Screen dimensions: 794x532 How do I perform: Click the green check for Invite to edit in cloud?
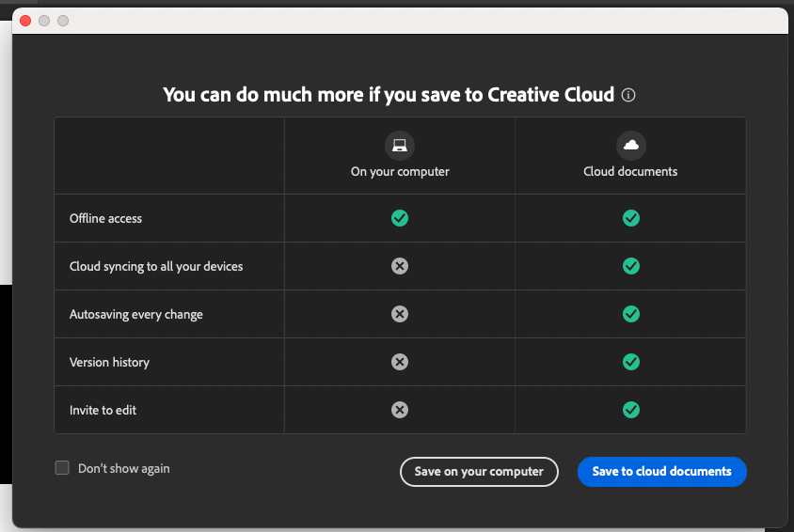click(631, 410)
